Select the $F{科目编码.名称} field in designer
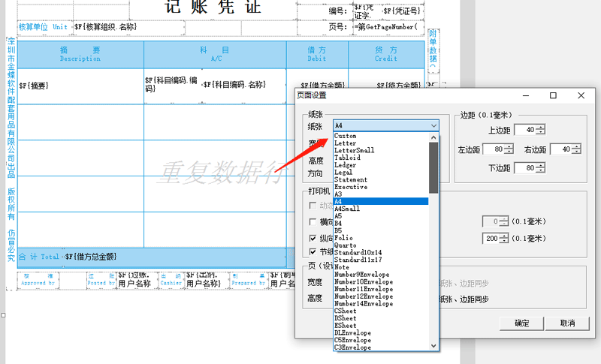Image resolution: width=601 pixels, height=364 pixels. pyautogui.click(x=243, y=85)
